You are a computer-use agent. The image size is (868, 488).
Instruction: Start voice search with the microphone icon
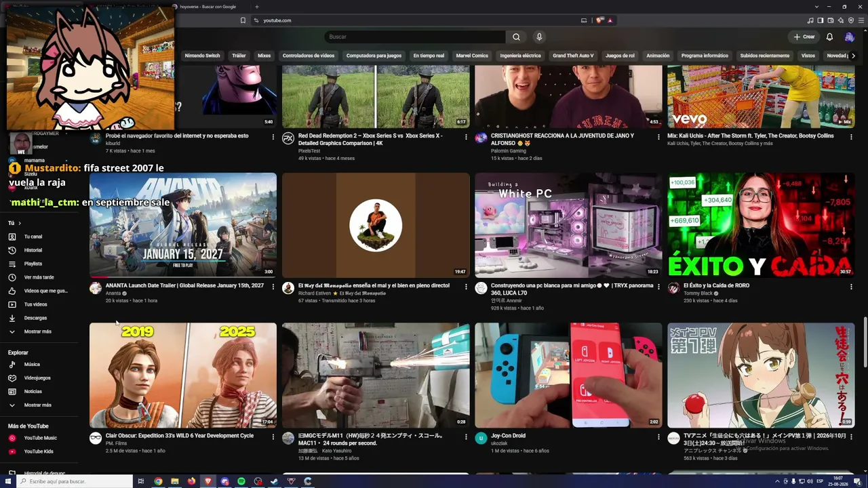coord(539,37)
